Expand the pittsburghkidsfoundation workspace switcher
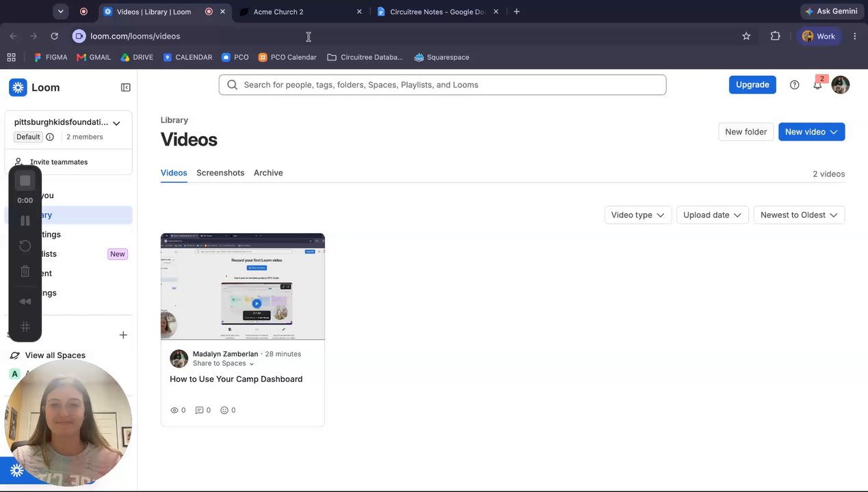 click(x=116, y=123)
